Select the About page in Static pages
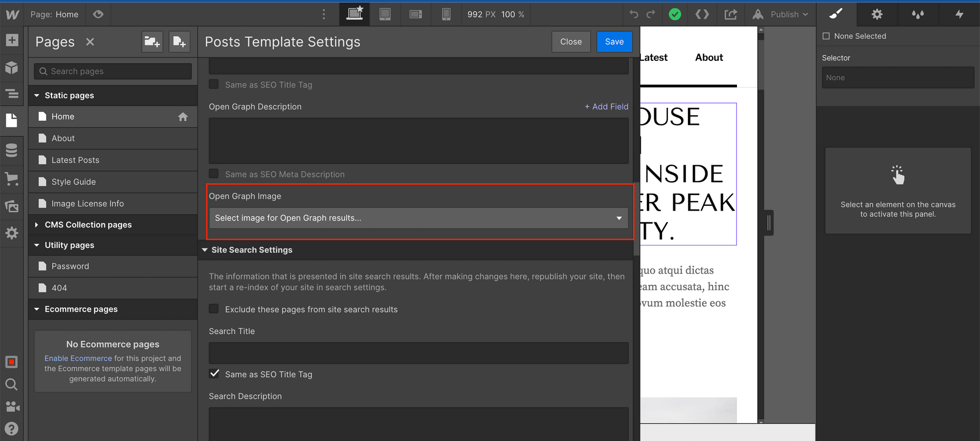The height and width of the screenshot is (441, 980). tap(63, 138)
